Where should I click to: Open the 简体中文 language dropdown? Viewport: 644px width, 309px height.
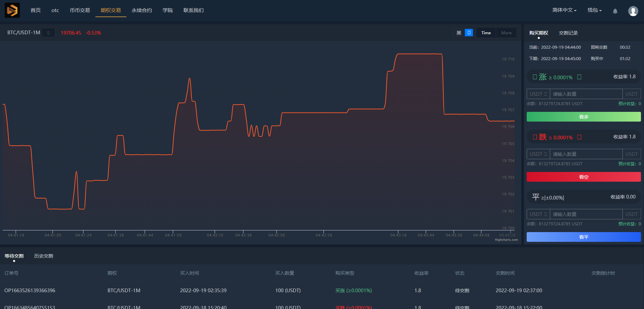(564, 10)
